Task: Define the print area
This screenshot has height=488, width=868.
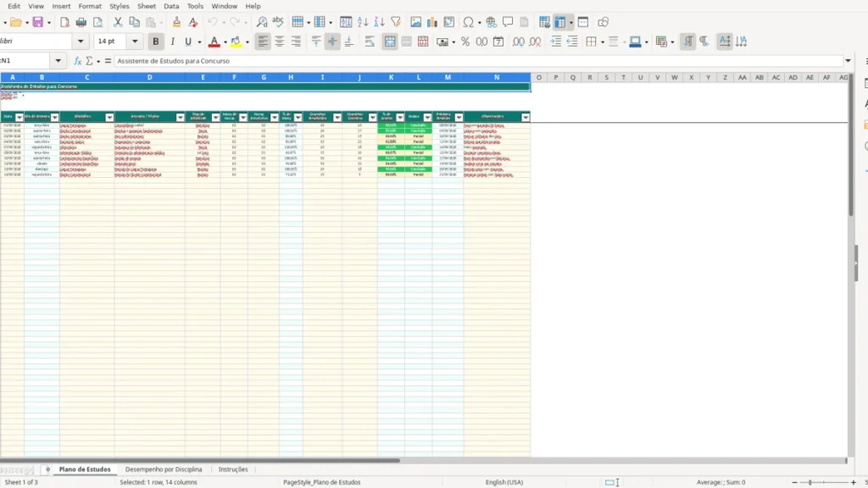Action: click(545, 22)
